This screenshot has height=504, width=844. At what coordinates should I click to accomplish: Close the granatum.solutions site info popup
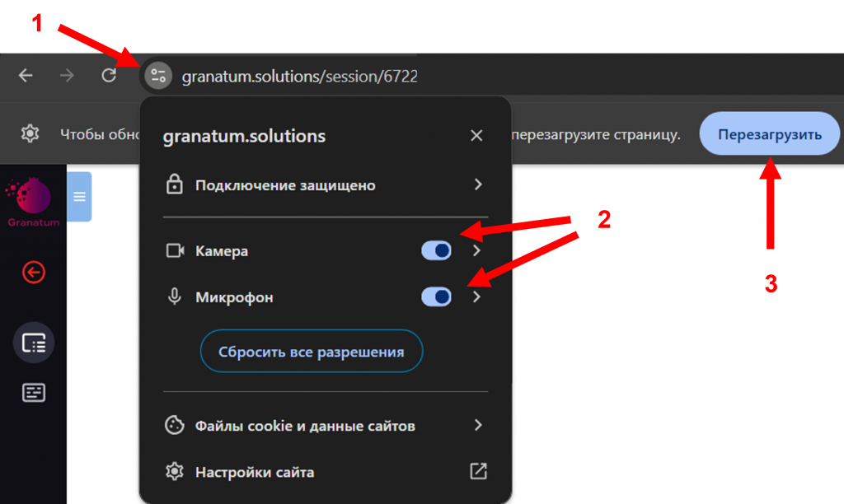[x=476, y=136]
